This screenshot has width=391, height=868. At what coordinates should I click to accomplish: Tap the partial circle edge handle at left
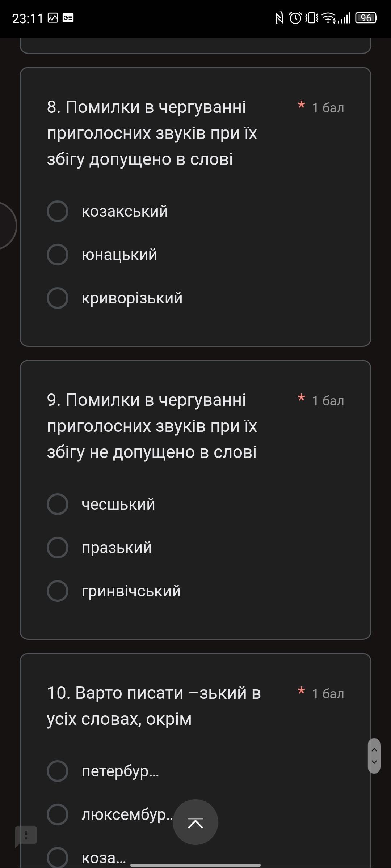pos(7,225)
